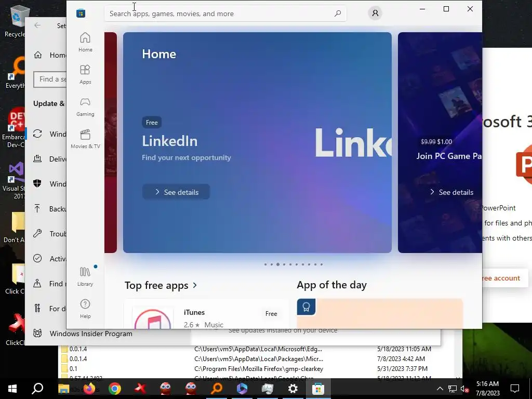Image resolution: width=532 pixels, height=399 pixels.
Task: Open Windows Insider Program in Settings
Action: point(83,334)
